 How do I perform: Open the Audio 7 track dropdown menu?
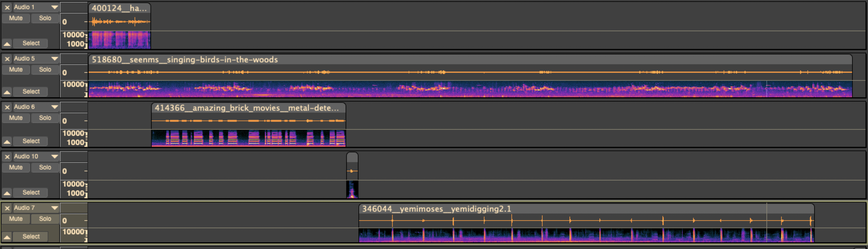36,208
